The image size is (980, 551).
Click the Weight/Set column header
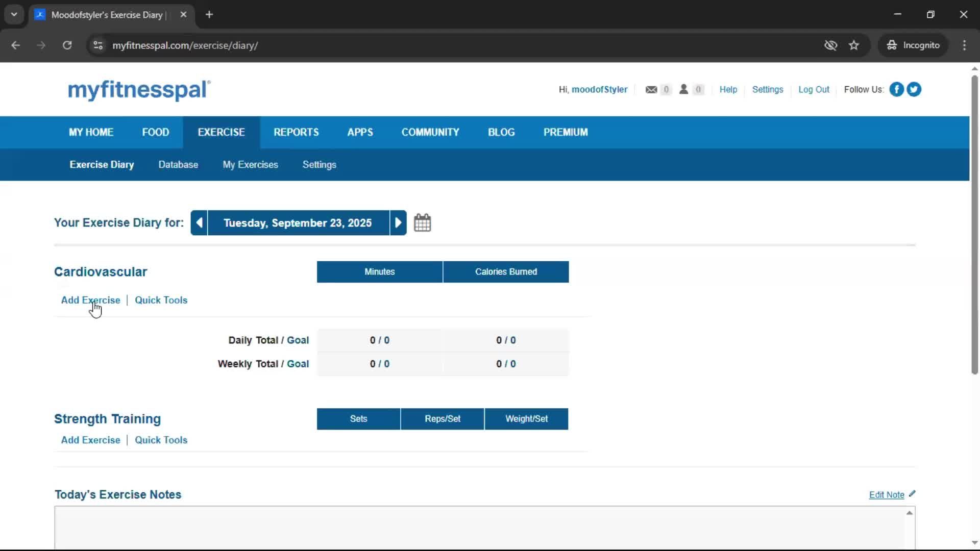526,419
